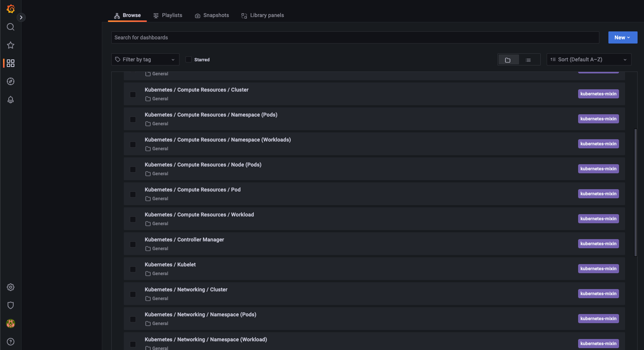
Task: Select checkbox for Compute Resources / Cluster
Action: 133,95
